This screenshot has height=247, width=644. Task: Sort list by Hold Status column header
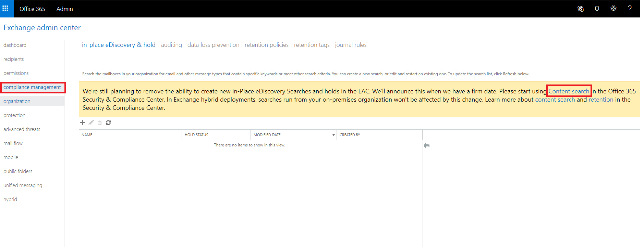click(x=216, y=135)
